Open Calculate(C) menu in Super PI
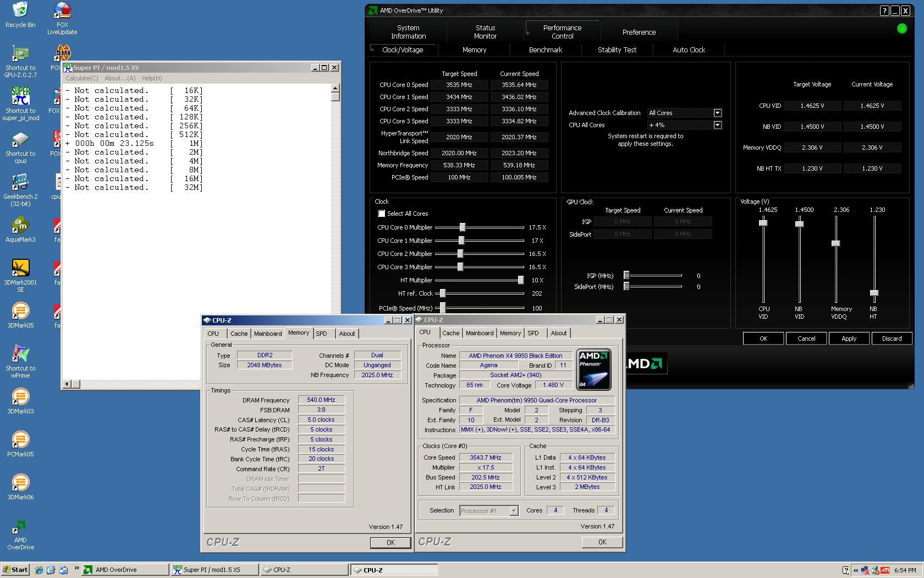924x578 pixels. (81, 78)
